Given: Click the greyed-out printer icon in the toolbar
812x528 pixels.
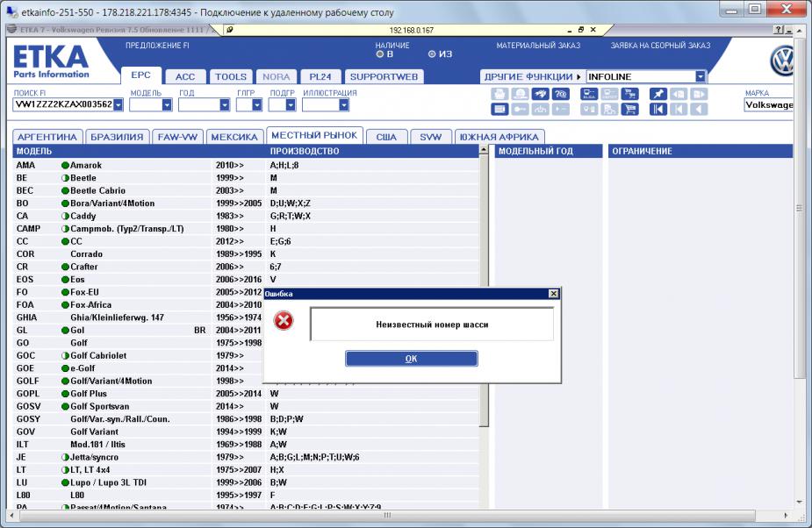Looking at the screenshot, I should (x=499, y=94).
